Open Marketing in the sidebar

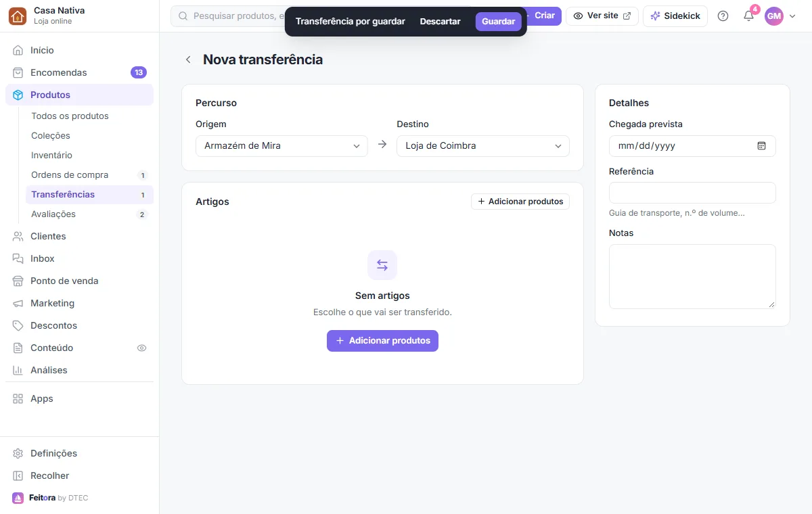[79, 303]
